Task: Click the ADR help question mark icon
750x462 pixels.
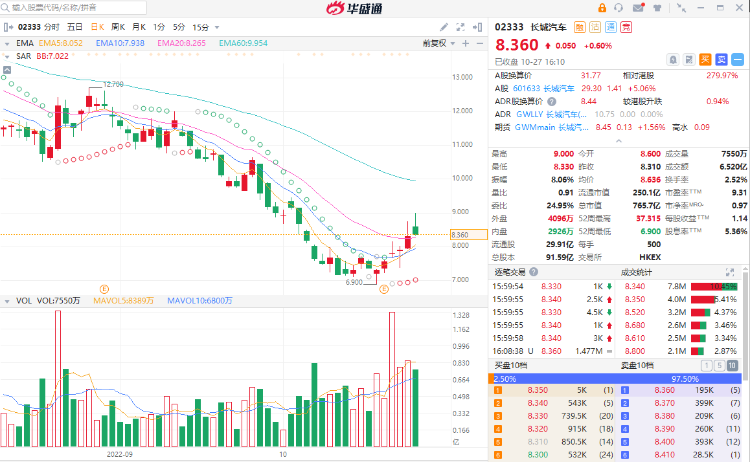Action: coord(551,101)
